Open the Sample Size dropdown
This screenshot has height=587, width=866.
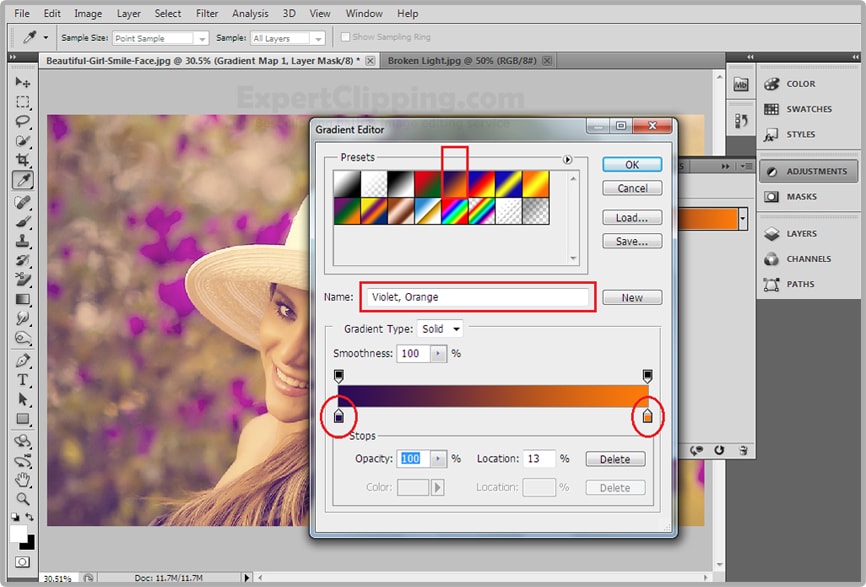pos(160,38)
